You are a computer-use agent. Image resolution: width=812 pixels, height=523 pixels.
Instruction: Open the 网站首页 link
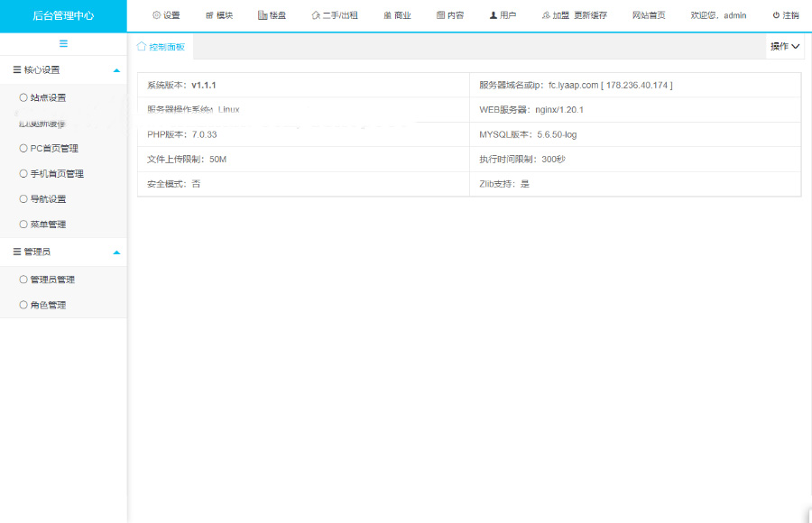tap(649, 15)
